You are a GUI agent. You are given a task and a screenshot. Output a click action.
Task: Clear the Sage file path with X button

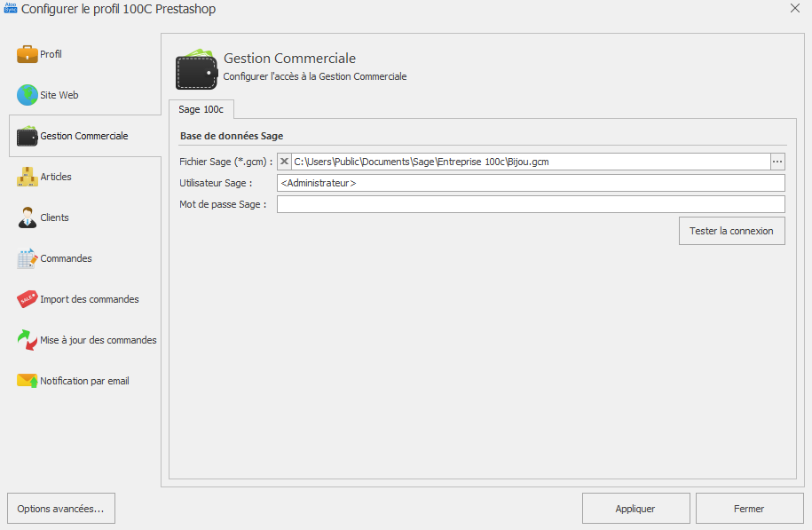tap(284, 162)
